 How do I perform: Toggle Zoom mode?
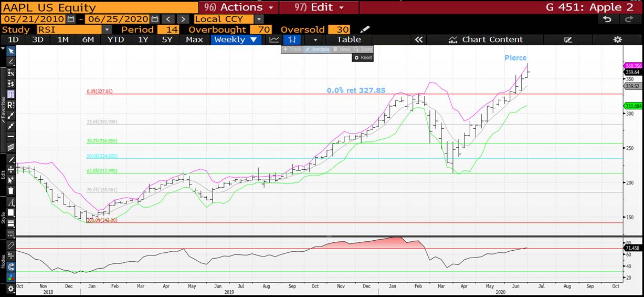coord(363,49)
